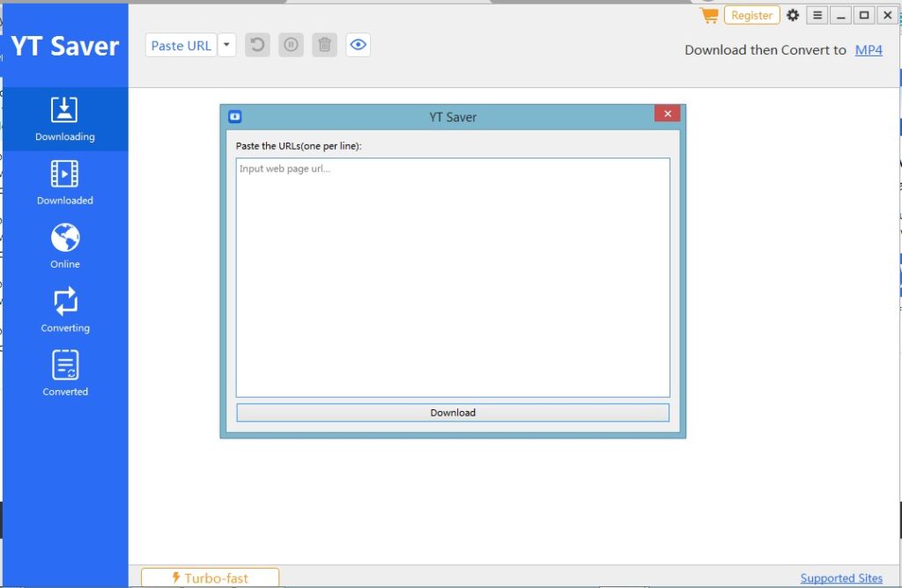Screen dimensions: 902x588
Task: Switch to the Converting section
Action: pyautogui.click(x=65, y=311)
